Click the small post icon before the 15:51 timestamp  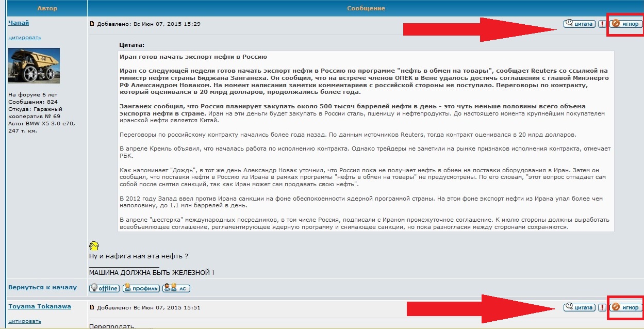coord(92,307)
